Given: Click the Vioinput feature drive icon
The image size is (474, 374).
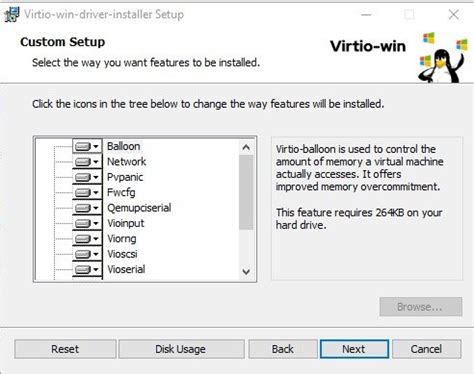Looking at the screenshot, I should point(83,223).
